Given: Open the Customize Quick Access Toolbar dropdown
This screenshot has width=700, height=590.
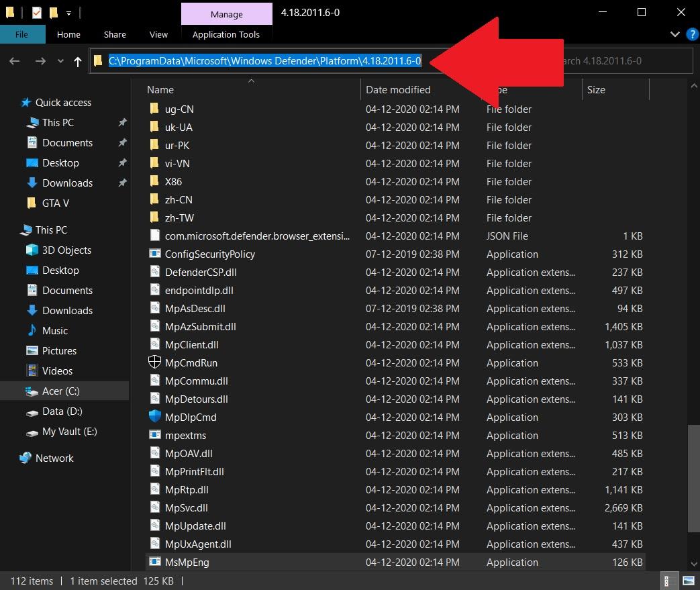Looking at the screenshot, I should (68, 13).
